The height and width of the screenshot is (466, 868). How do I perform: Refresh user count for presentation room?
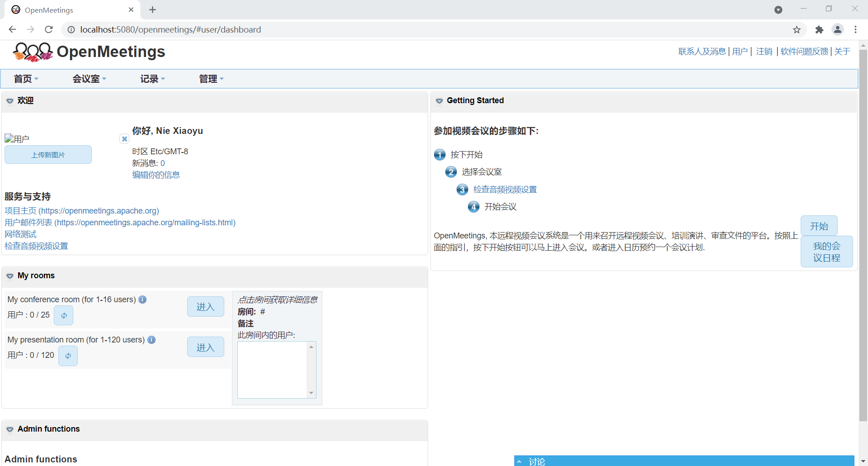point(68,356)
